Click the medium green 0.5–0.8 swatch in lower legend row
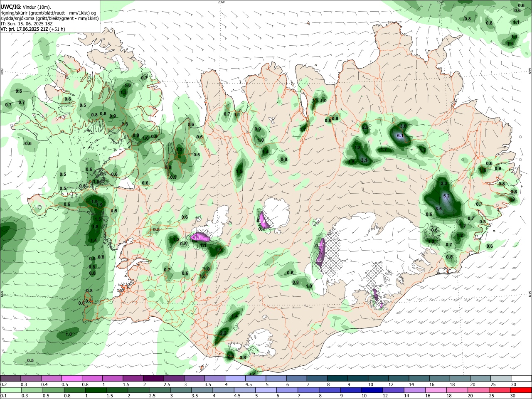Viewport: 532px width, 399px height. point(53,390)
